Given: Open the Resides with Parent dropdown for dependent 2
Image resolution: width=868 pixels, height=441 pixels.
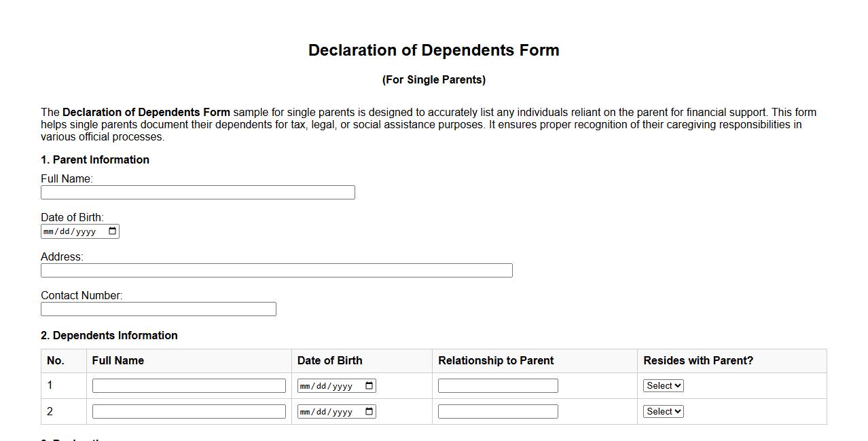Looking at the screenshot, I should [663, 411].
